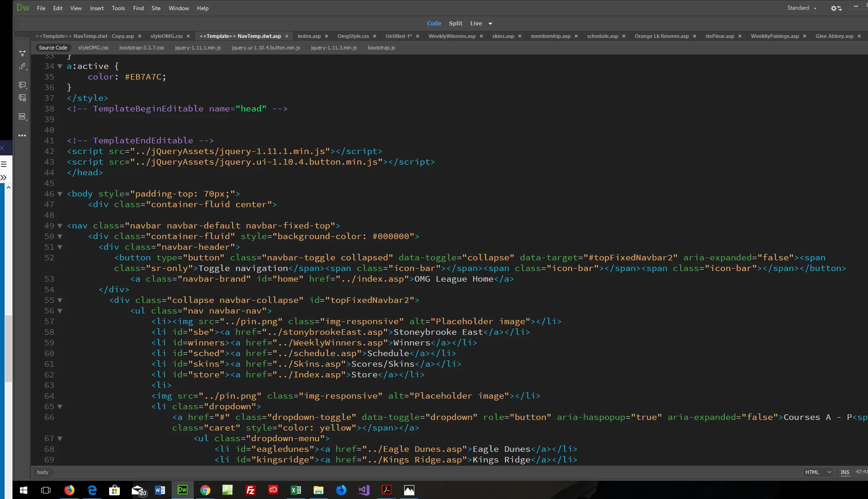Click the boxed angle-brackets toolbar icon
Screen dimensions: 868x499
coord(22,117)
